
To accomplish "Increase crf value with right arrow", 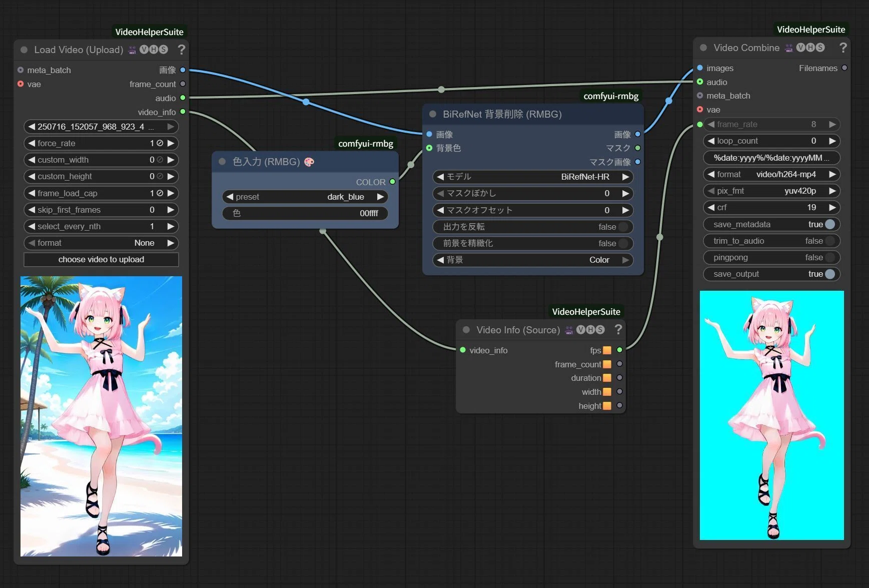I will pyautogui.click(x=832, y=207).
